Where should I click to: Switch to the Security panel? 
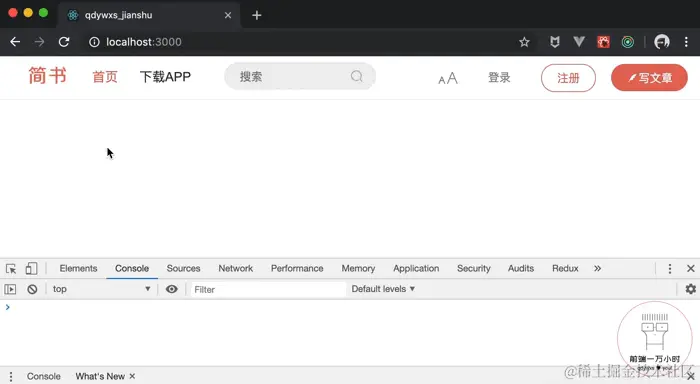(x=474, y=268)
